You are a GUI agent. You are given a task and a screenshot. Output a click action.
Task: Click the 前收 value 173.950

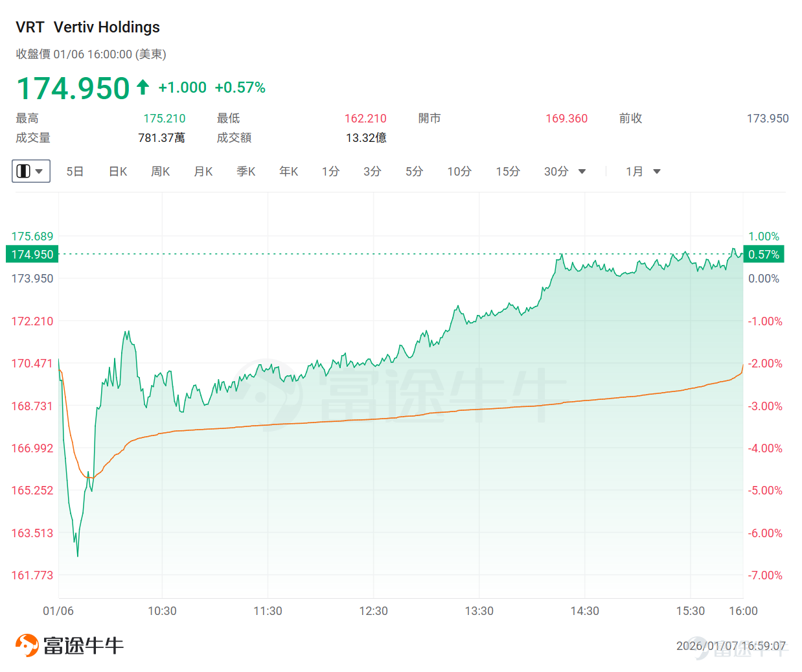768,119
